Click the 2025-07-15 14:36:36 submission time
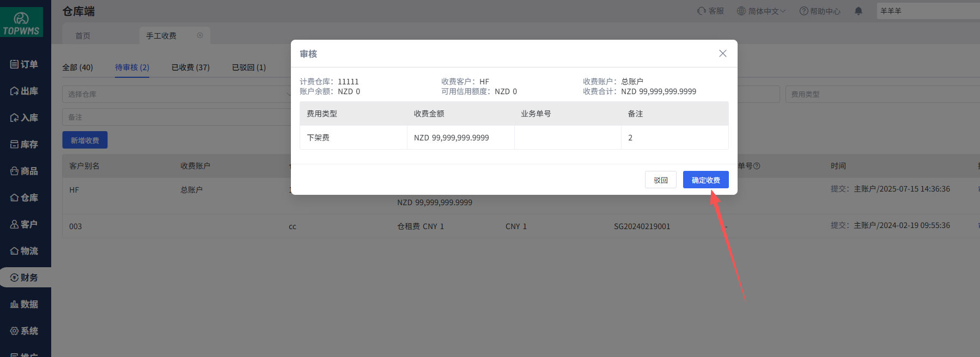The width and height of the screenshot is (980, 357). click(915, 189)
